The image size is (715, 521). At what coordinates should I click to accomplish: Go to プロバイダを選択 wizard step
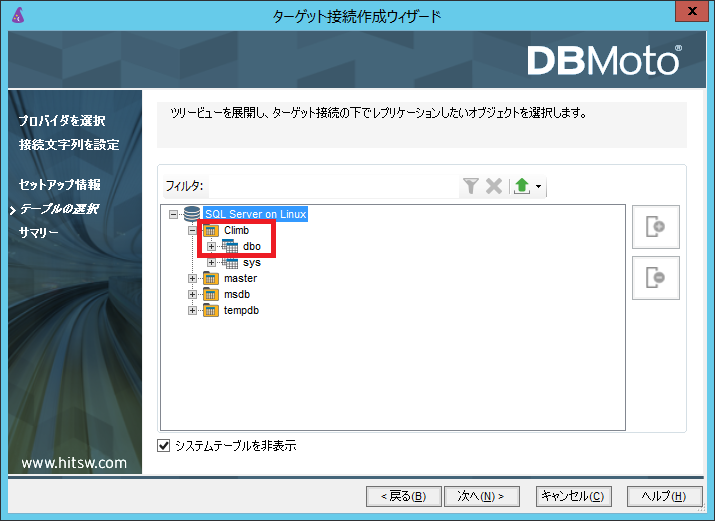point(62,121)
